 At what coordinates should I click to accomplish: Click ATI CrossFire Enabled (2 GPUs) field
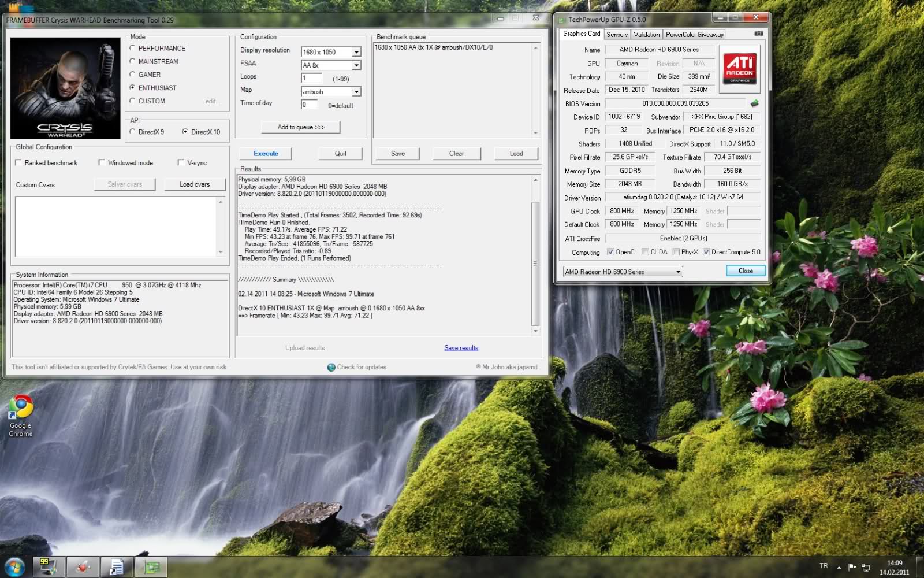683,238
